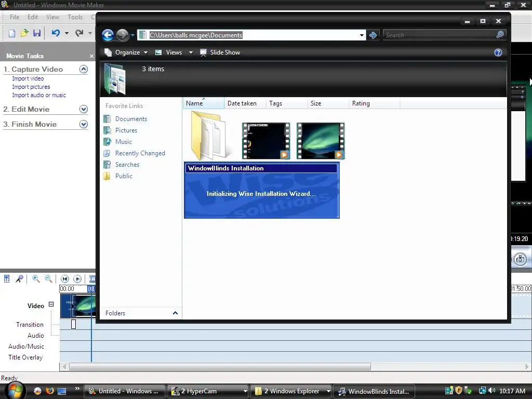This screenshot has height=399, width=532.
Task: Open the undo history dropdown arrow
Action: [x=66, y=33]
